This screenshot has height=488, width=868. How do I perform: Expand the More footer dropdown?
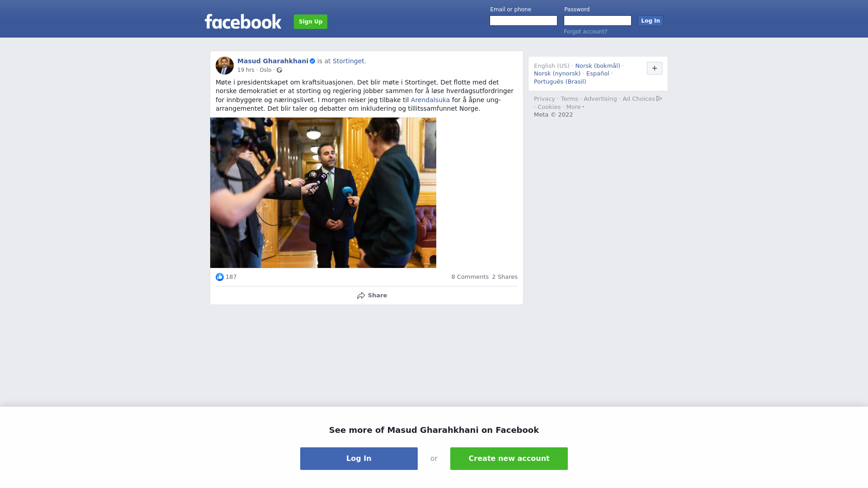click(576, 107)
